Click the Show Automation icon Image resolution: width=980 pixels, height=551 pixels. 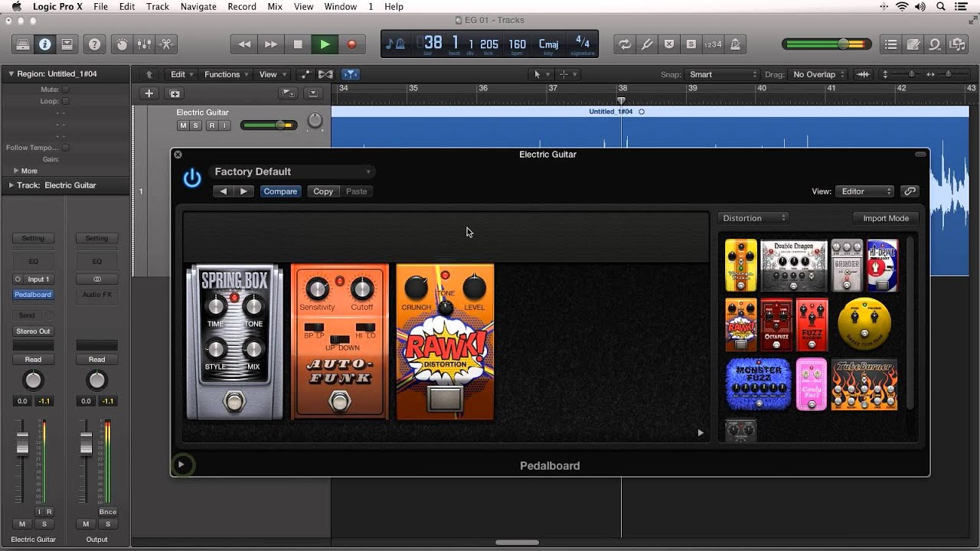305,74
